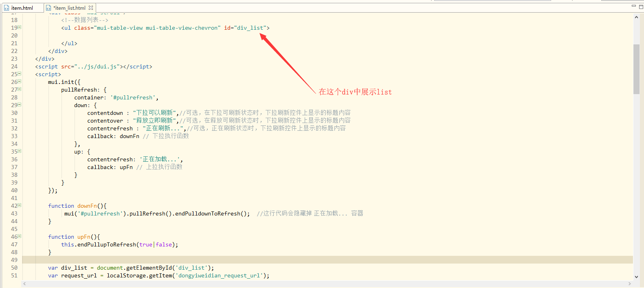644x288 pixels.
Task: Collapse the down block at line 29
Action: [x=20, y=105]
